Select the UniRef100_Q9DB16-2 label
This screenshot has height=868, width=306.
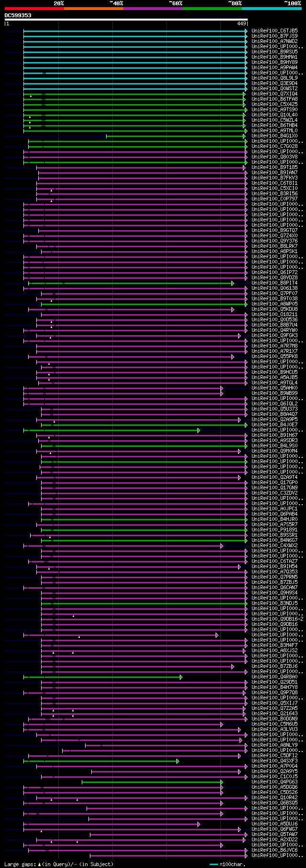click(x=277, y=619)
